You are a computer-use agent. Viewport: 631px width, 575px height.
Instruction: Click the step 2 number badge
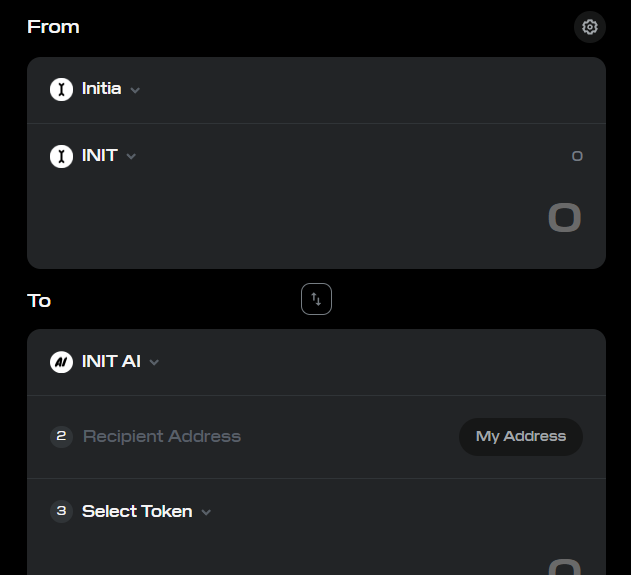pyautogui.click(x=61, y=437)
